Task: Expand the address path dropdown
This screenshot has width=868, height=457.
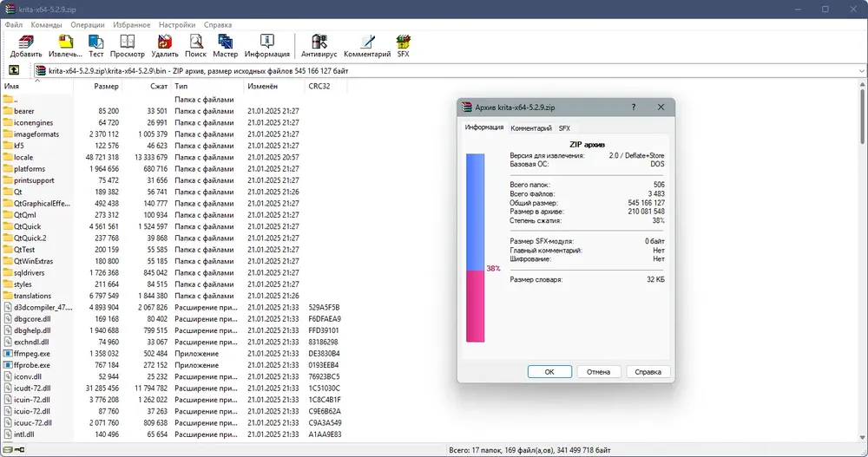Action: point(861,71)
